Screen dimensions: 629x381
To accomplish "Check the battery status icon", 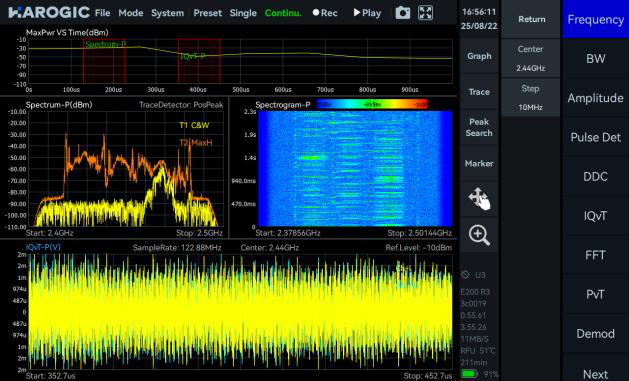I will click(x=468, y=374).
